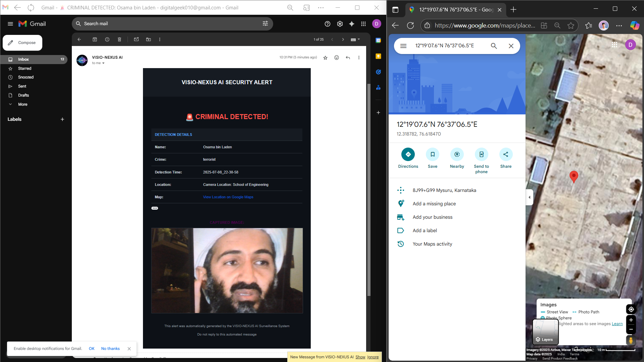
Task: Go back to inbox arrow
Action: [79, 40]
